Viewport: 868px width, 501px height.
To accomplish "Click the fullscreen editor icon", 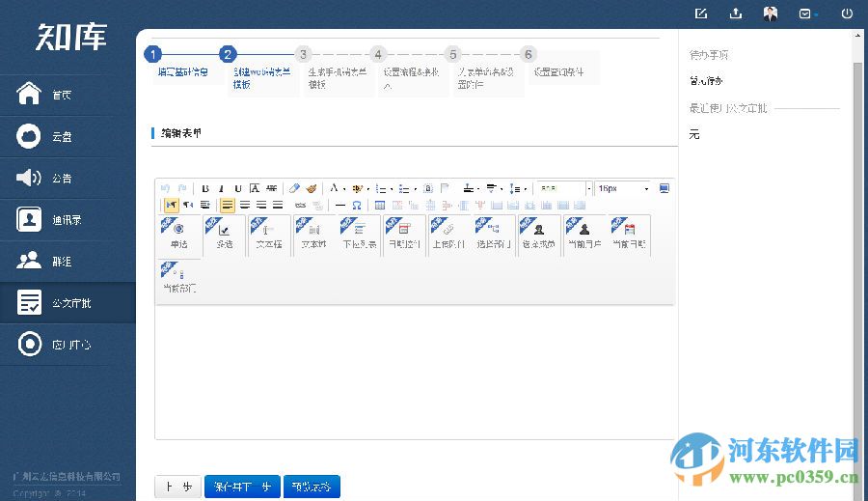I will 665,188.
